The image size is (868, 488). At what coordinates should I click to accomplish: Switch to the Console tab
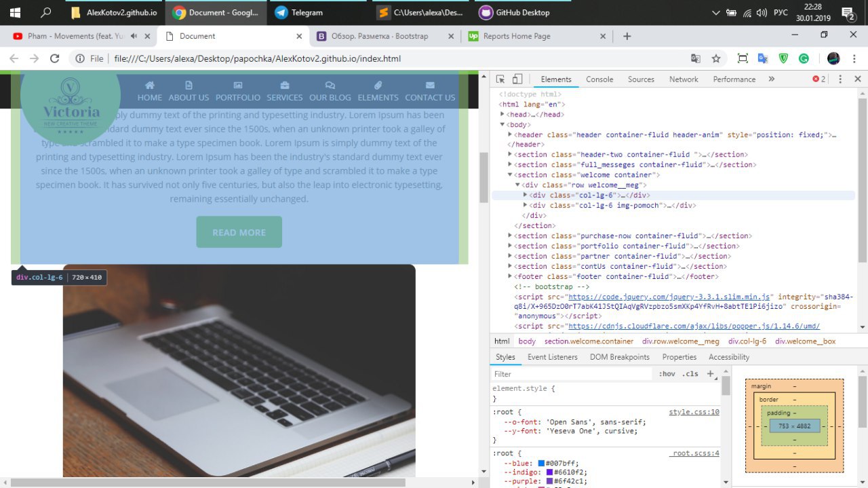click(599, 79)
